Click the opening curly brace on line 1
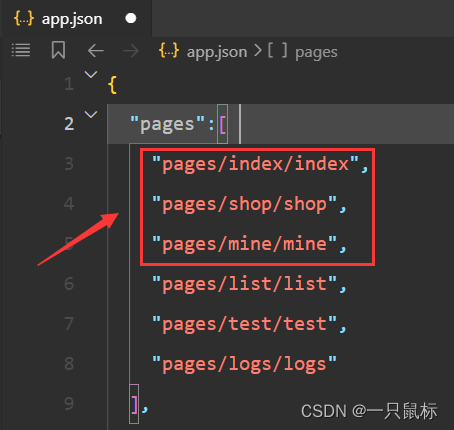The width and height of the screenshot is (454, 430). 113,85
